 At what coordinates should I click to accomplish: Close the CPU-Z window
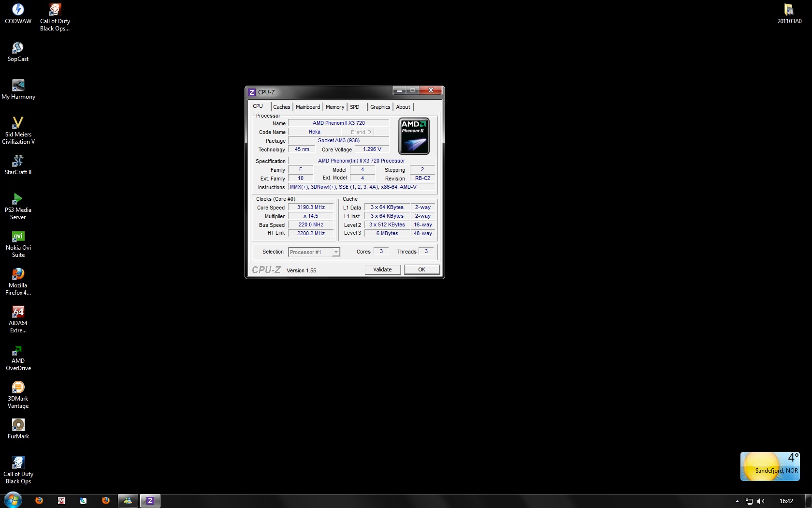point(431,90)
